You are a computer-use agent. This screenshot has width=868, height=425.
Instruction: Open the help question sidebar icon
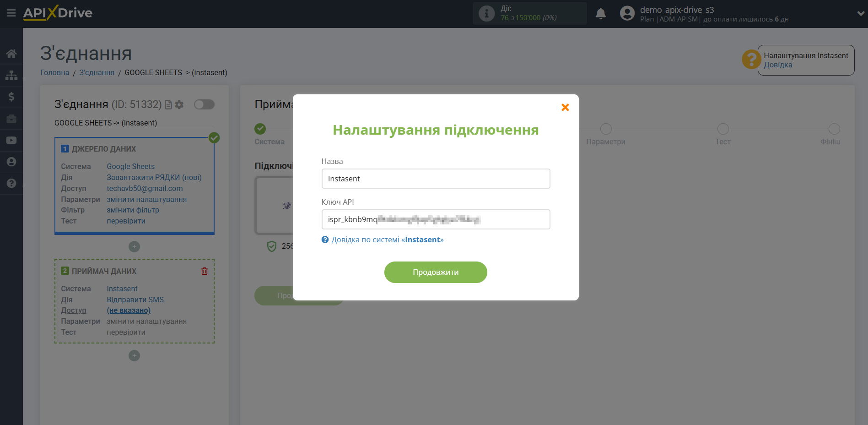pos(11,183)
